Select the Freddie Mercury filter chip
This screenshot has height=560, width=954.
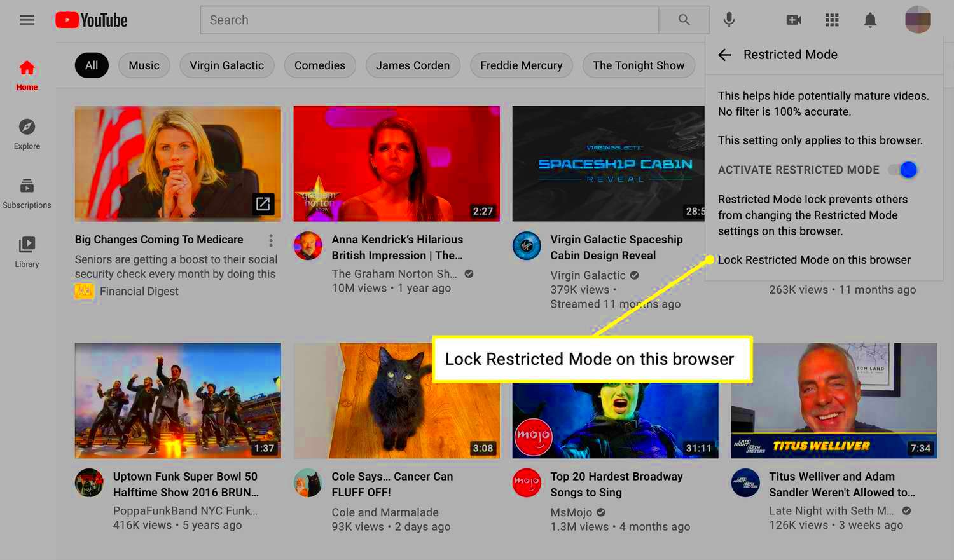(x=522, y=65)
